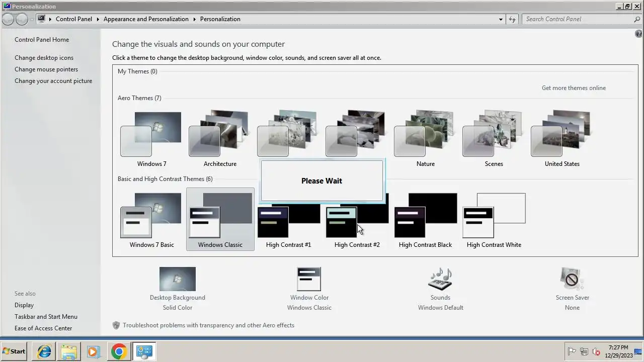Expand the arrow after Control Panel breadcrumb
Viewport: 644px width, 362px height.
click(98, 19)
